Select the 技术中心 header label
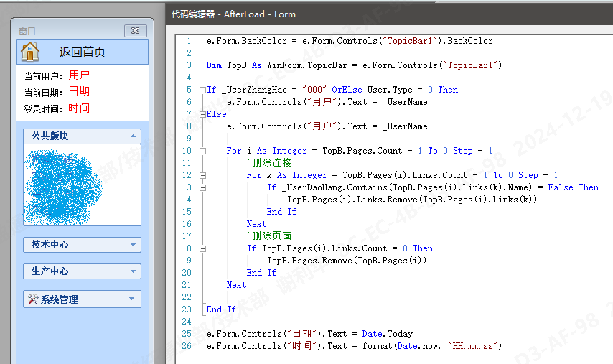This screenshot has width=613, height=364. pyautogui.click(x=50, y=245)
